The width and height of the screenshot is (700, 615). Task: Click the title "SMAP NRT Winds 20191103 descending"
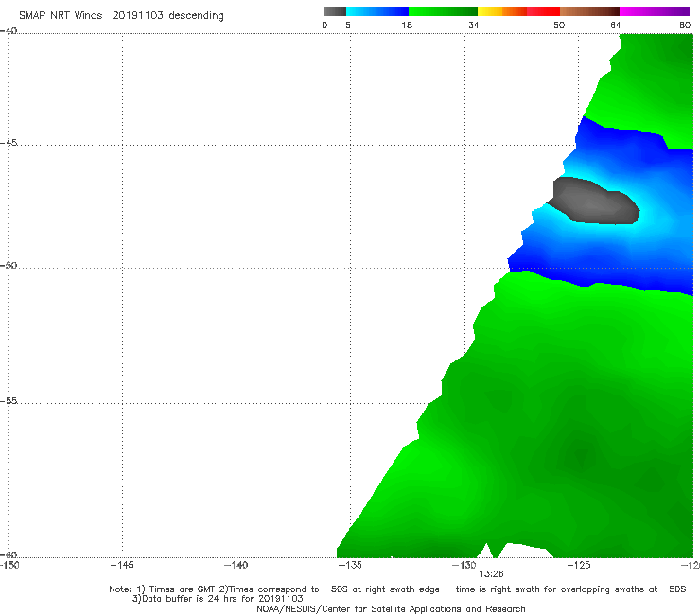121,15
